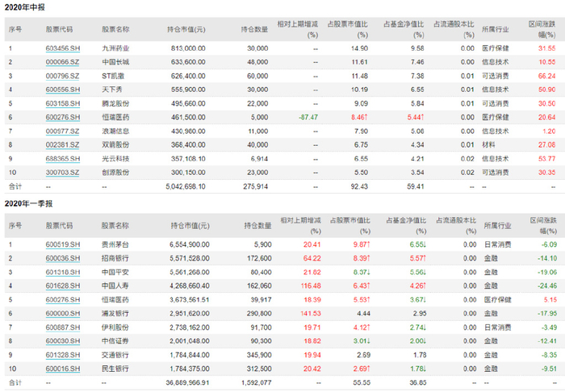This screenshot has height=392, width=565.
Task: Select stock name 中国长城
Action: click(115, 62)
